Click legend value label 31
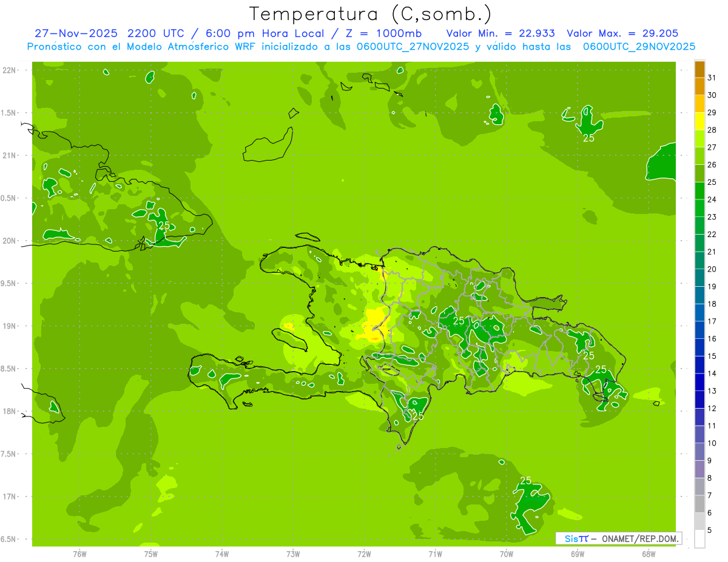Image resolution: width=728 pixels, height=562 pixels. [x=712, y=78]
